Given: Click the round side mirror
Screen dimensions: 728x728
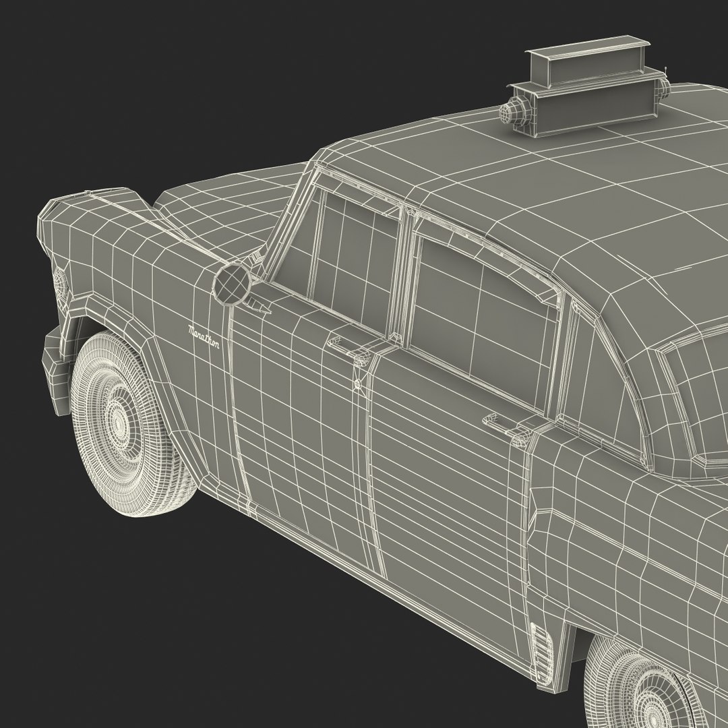Looking at the screenshot, I should (232, 284).
